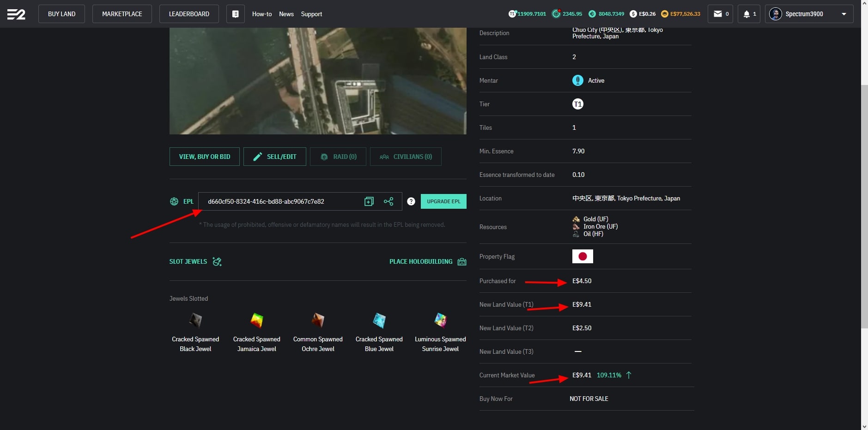This screenshot has height=430, width=868.
Task: Copy the EPL address icon
Action: (x=369, y=201)
